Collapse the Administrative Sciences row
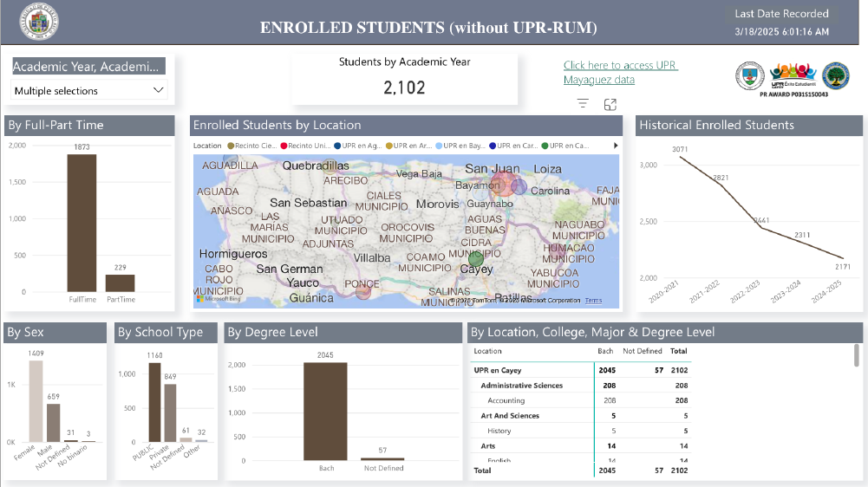Image resolution: width=868 pixels, height=487 pixels. tap(521, 386)
